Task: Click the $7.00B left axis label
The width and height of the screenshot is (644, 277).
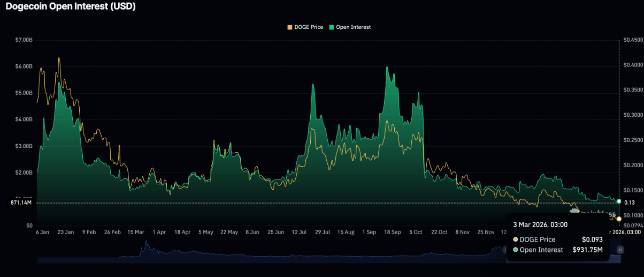Action: 25,40
